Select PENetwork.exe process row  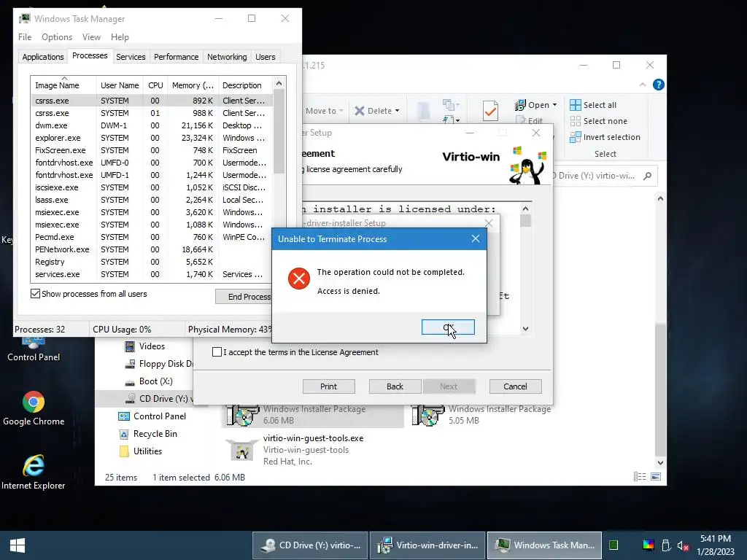point(152,249)
